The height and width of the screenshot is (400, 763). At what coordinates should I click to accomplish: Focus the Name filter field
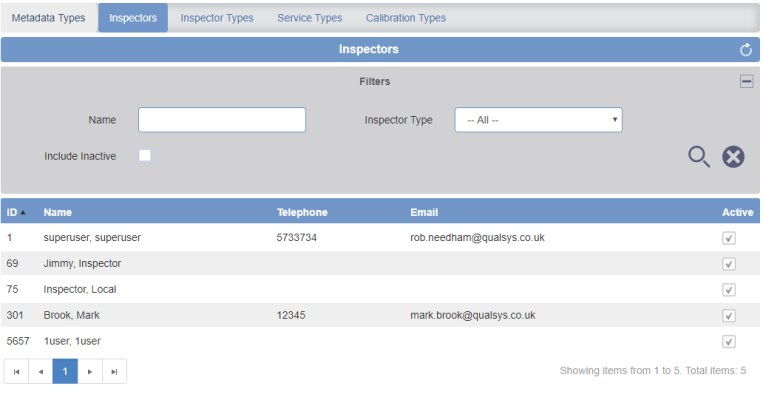coord(222,120)
